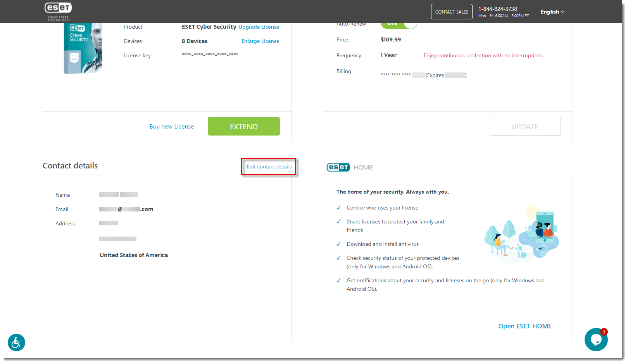Open the Upgrade License link
The image size is (628, 364).
(259, 27)
